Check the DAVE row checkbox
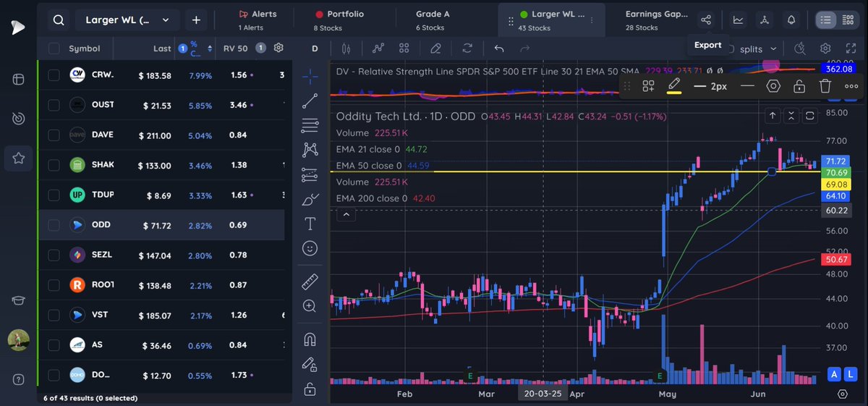The image size is (868, 406). [54, 135]
